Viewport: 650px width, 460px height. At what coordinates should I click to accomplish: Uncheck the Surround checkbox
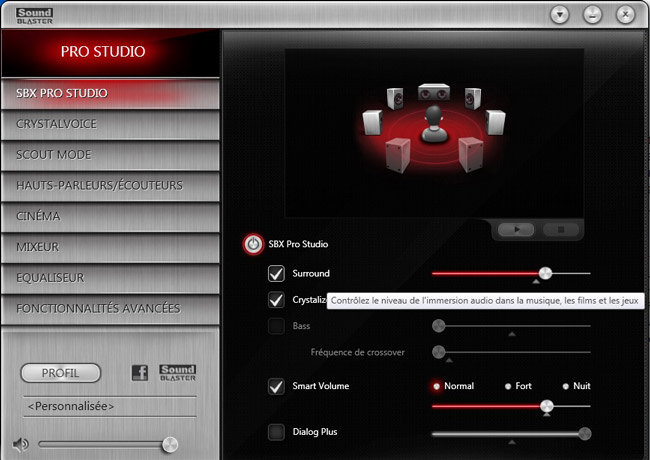(276, 274)
